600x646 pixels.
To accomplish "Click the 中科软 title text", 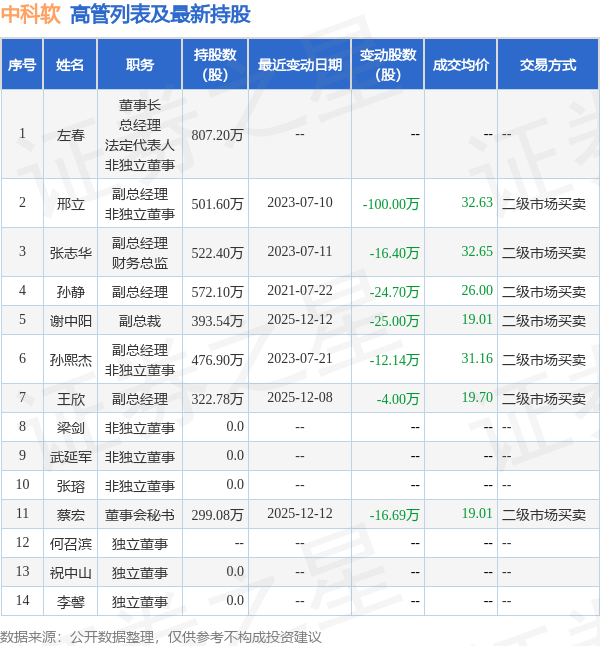I will coord(30,14).
